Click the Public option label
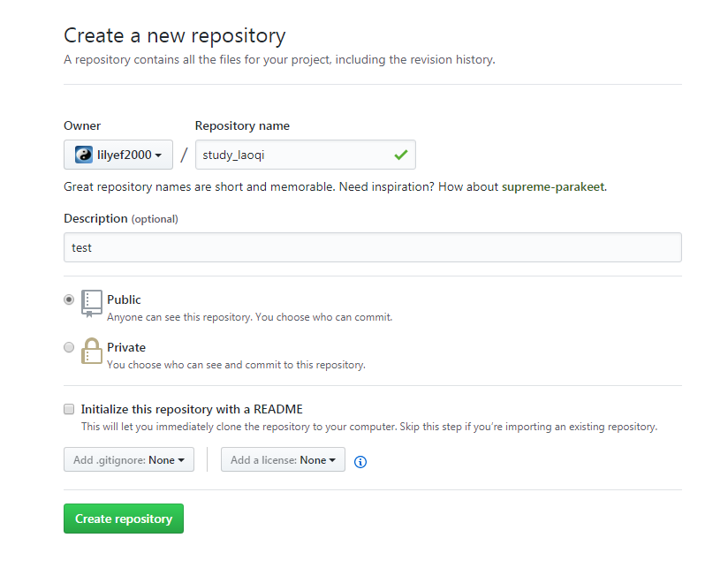 [124, 299]
